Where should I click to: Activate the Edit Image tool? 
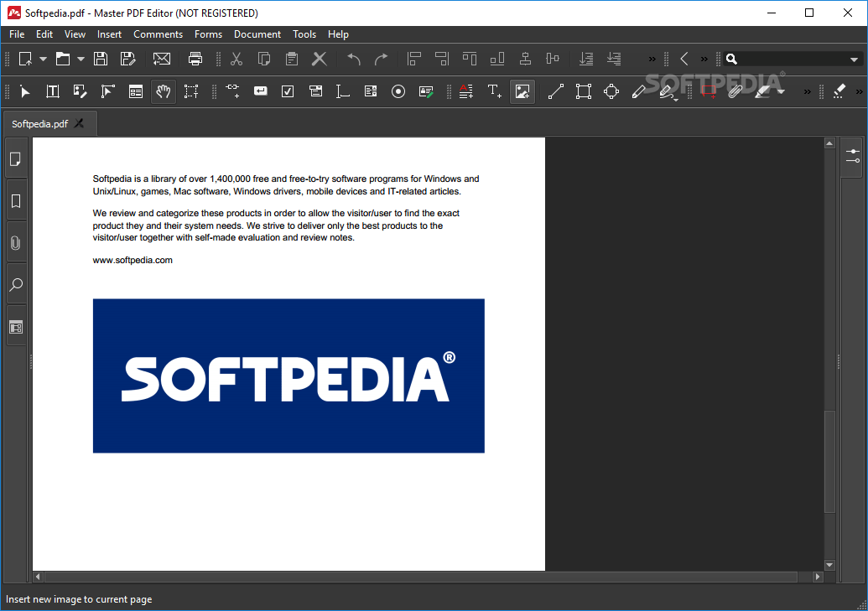pos(81,91)
